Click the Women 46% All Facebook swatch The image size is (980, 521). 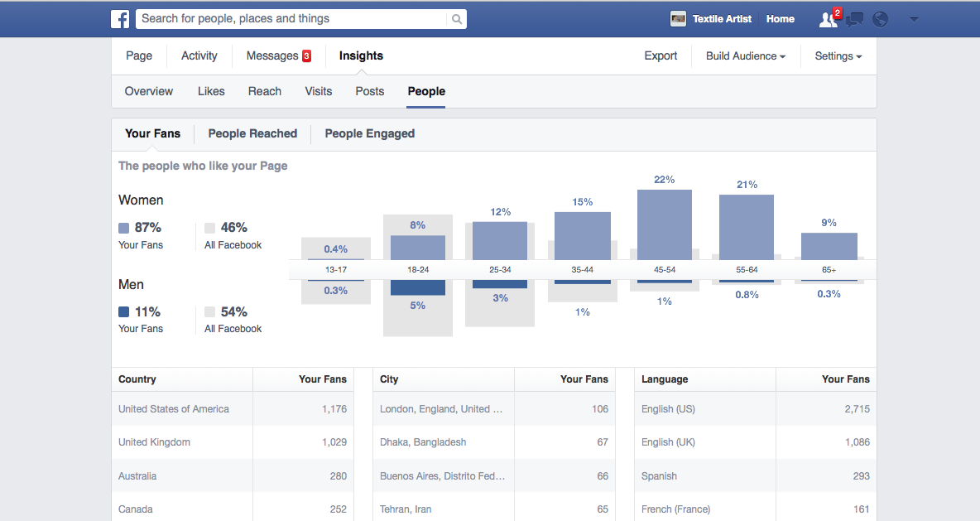210,228
